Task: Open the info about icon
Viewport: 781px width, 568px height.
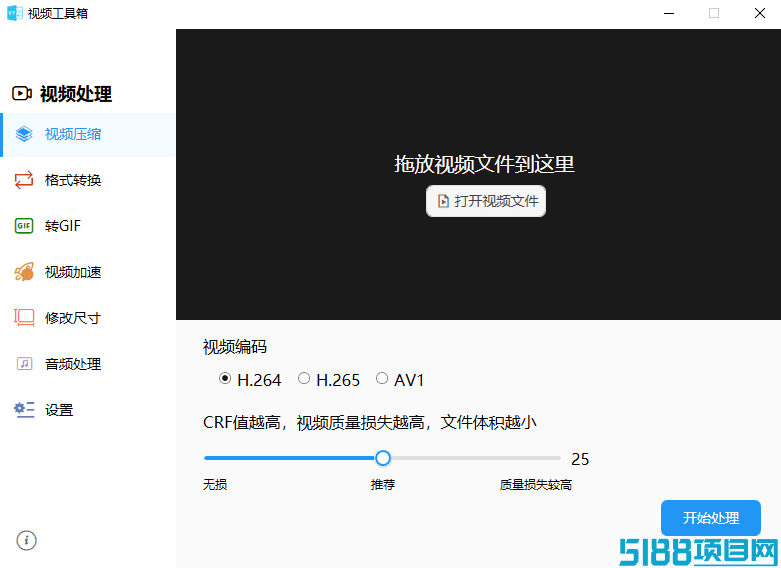Action: coord(26,540)
